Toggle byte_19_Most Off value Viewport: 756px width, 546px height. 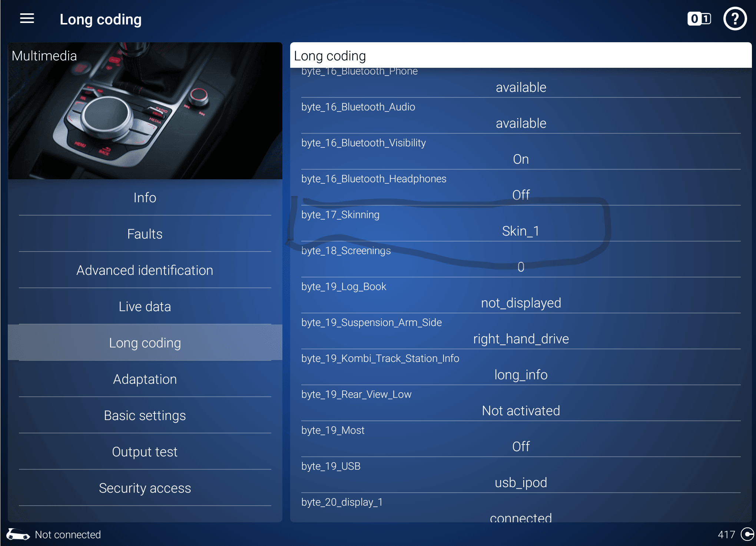(521, 446)
